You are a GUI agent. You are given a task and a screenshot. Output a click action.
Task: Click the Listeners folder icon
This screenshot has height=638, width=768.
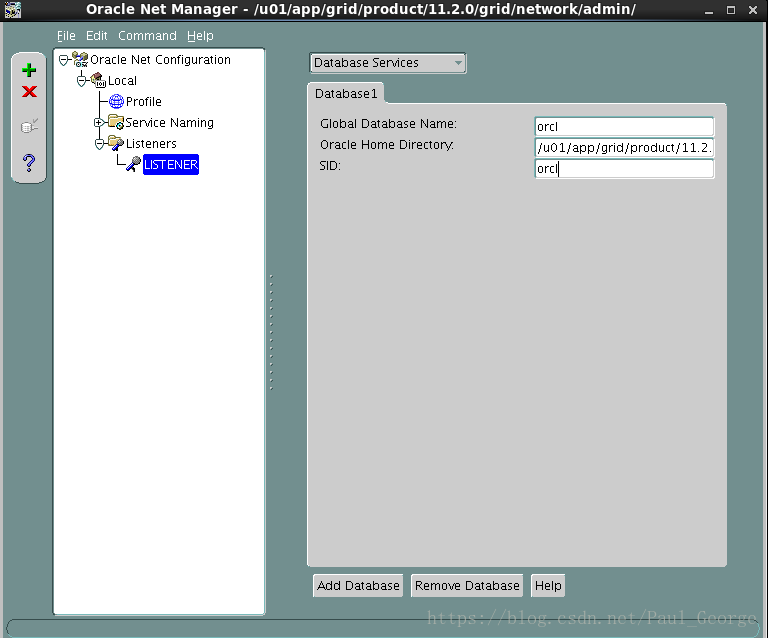116,143
